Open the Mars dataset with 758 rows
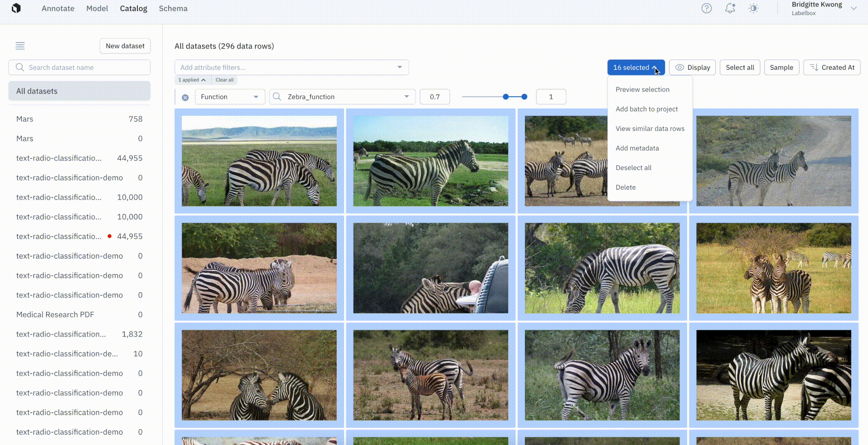The image size is (868, 445). 79,119
